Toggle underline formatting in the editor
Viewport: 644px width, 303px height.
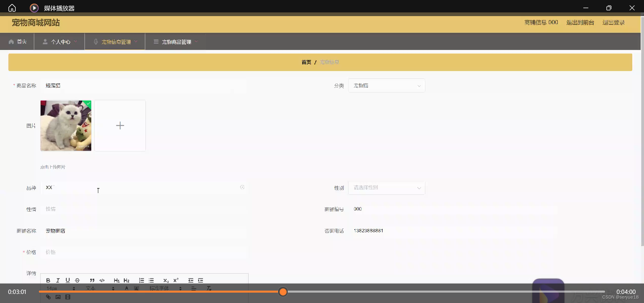(x=67, y=280)
